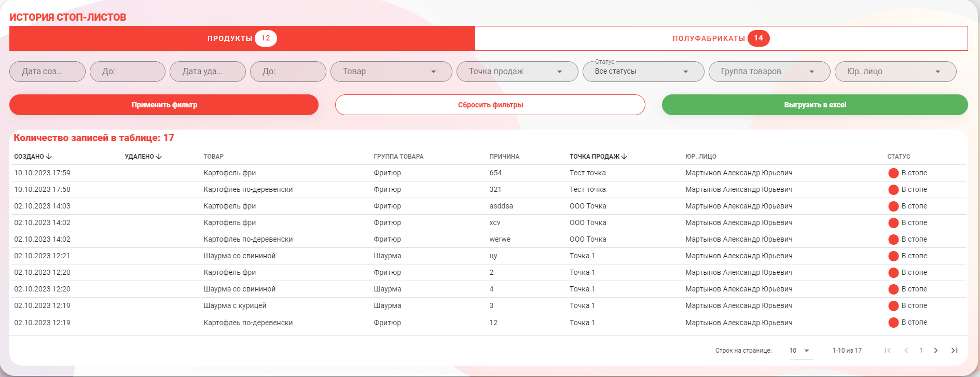Select cell 10.10.2023 17:59
This screenshot has width=980, height=377.
42,173
